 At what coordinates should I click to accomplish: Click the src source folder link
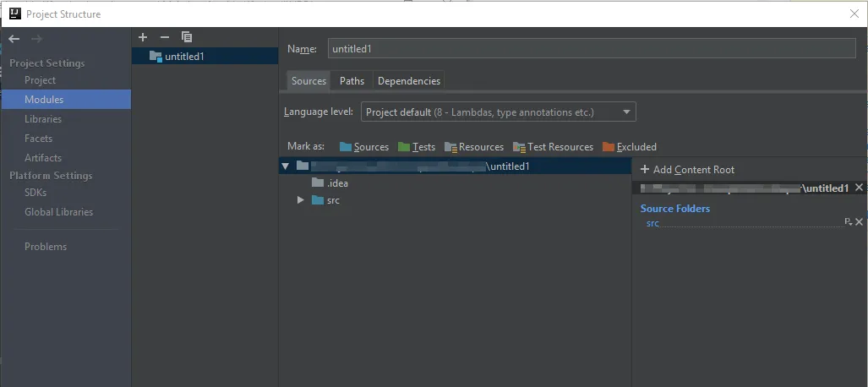pos(652,223)
